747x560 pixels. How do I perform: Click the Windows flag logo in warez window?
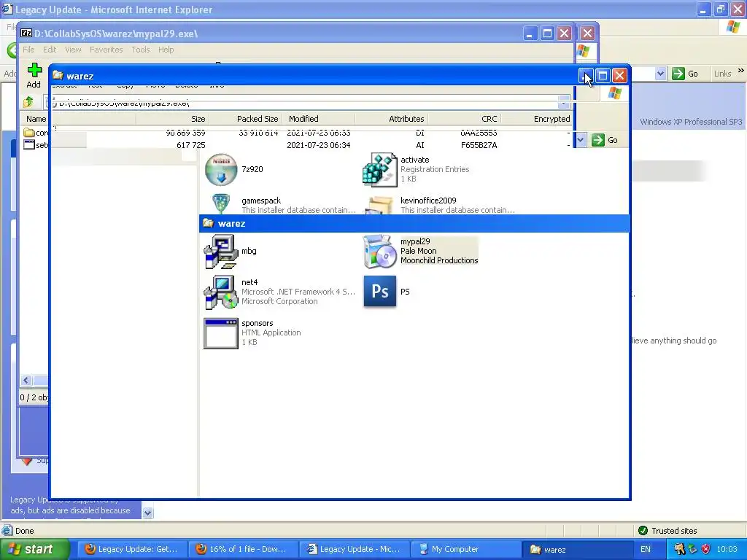coord(614,93)
